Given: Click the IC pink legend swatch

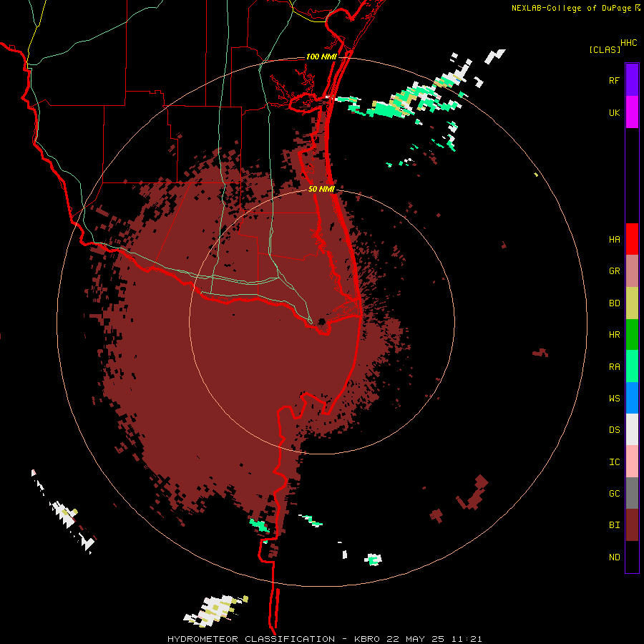Looking at the screenshot, I should pyautogui.click(x=632, y=462).
